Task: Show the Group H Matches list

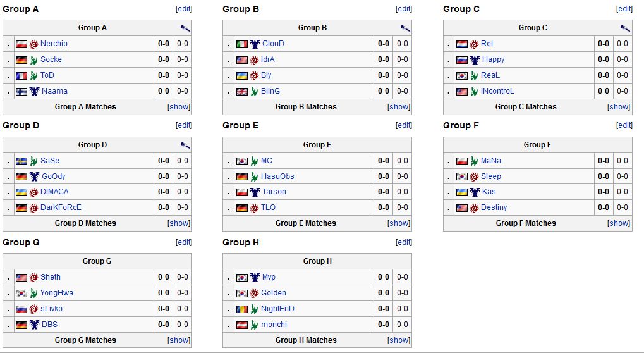Action: point(399,340)
